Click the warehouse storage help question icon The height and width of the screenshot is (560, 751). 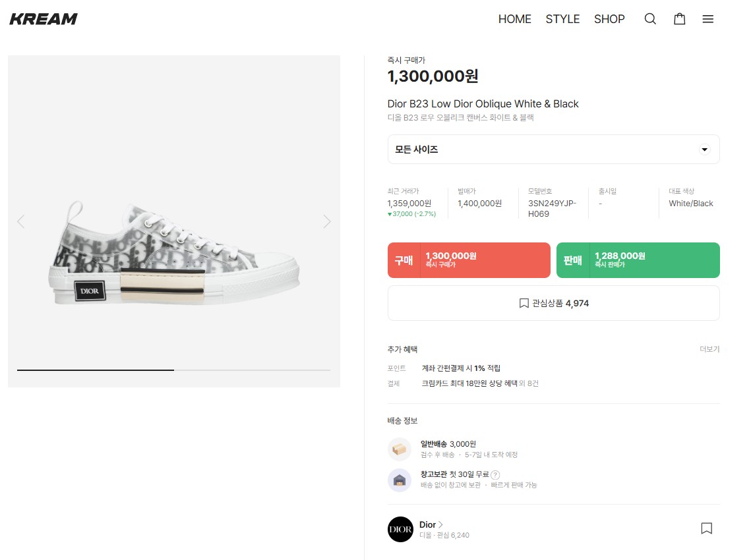pyautogui.click(x=495, y=474)
